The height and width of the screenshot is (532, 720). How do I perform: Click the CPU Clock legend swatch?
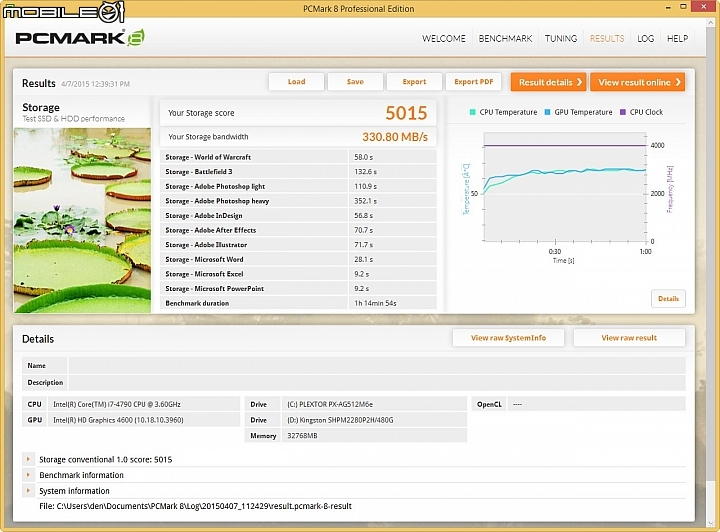pyautogui.click(x=623, y=112)
